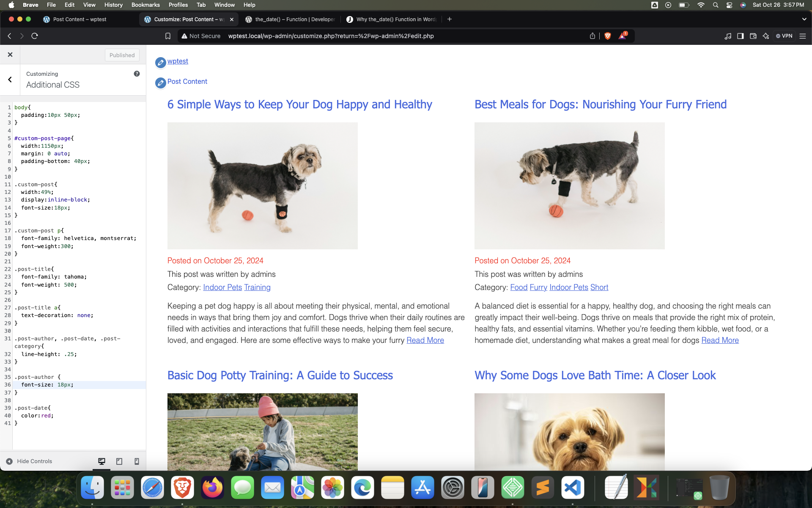The width and height of the screenshot is (812, 508).
Task: Switch to the_date() Function tab
Action: pos(290,19)
